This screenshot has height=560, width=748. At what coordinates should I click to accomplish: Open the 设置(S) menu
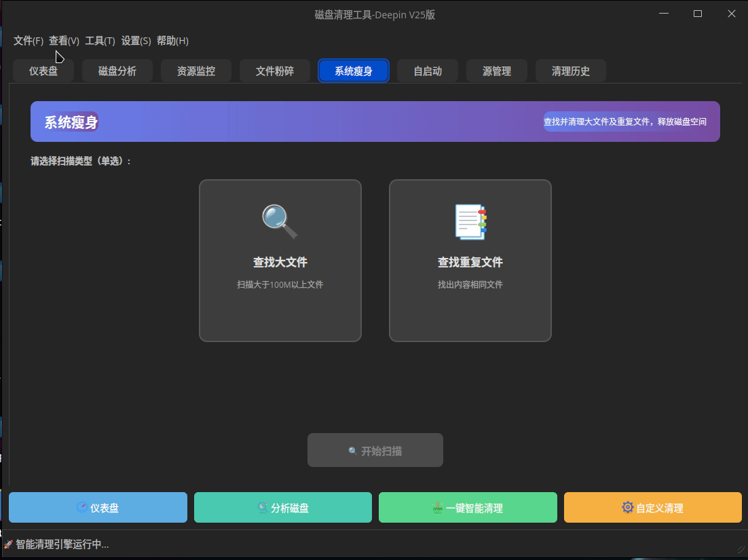[x=136, y=41]
